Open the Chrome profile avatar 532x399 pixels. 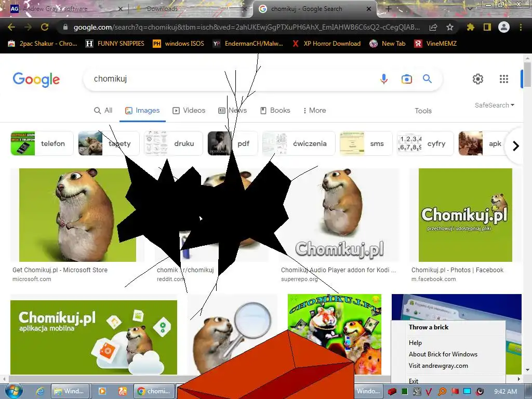(x=504, y=27)
